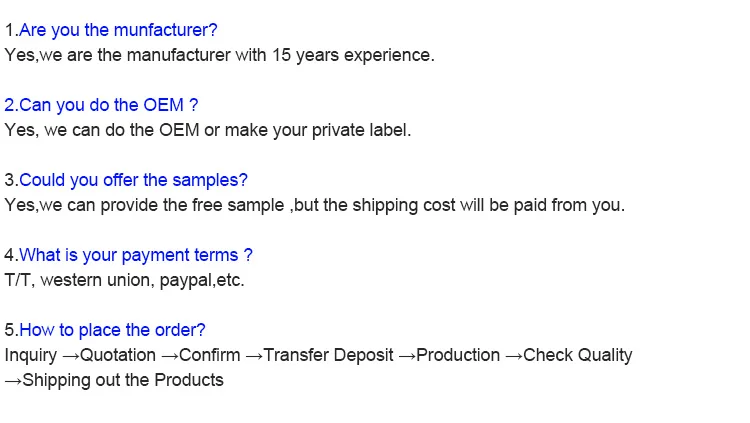The image size is (750, 423).
Task: Click the answer mentioning 15 years experience
Action: coord(219,55)
